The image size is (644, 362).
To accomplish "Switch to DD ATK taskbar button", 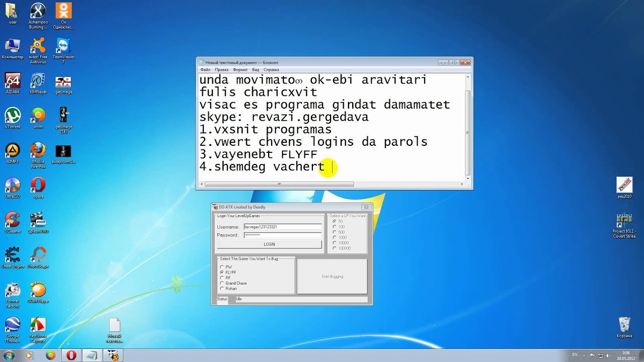I will [113, 355].
